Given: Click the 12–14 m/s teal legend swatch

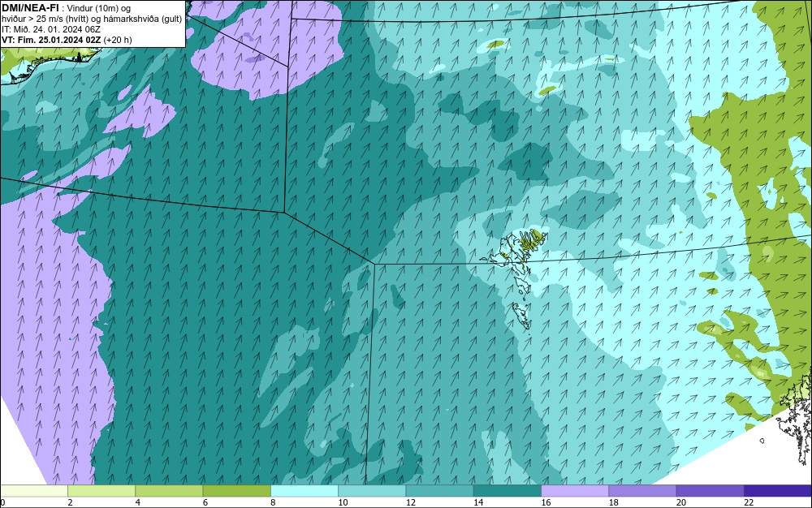Looking at the screenshot, I should point(439,491).
